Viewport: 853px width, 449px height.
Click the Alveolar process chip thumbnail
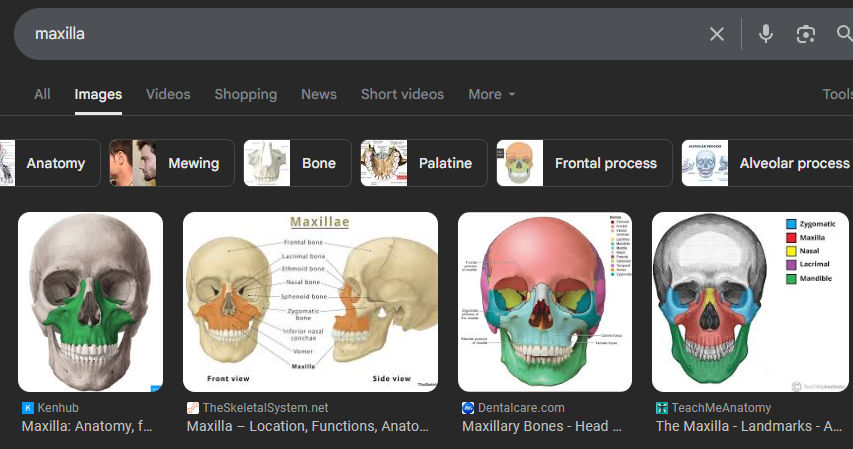(705, 163)
